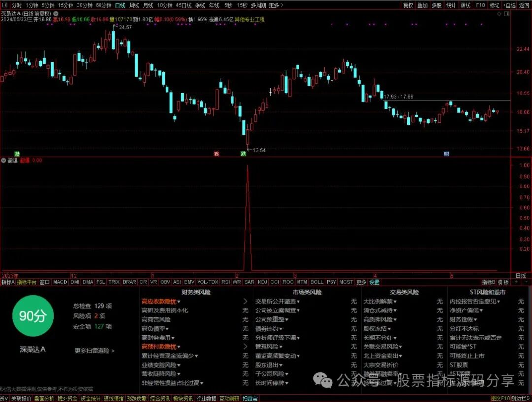532x402 pixels.
Task: Click 模板 template button
Action: pyautogui.click(x=503, y=282)
